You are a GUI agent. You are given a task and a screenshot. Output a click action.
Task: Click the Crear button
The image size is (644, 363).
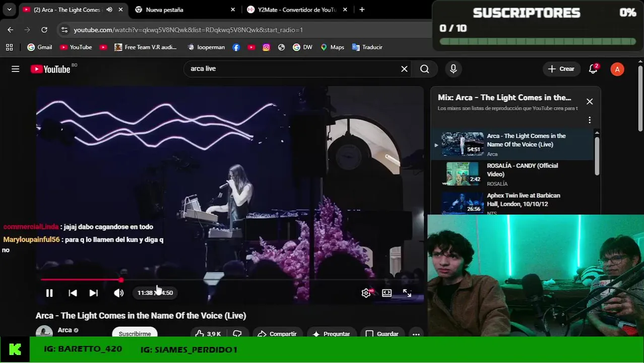pyautogui.click(x=561, y=69)
